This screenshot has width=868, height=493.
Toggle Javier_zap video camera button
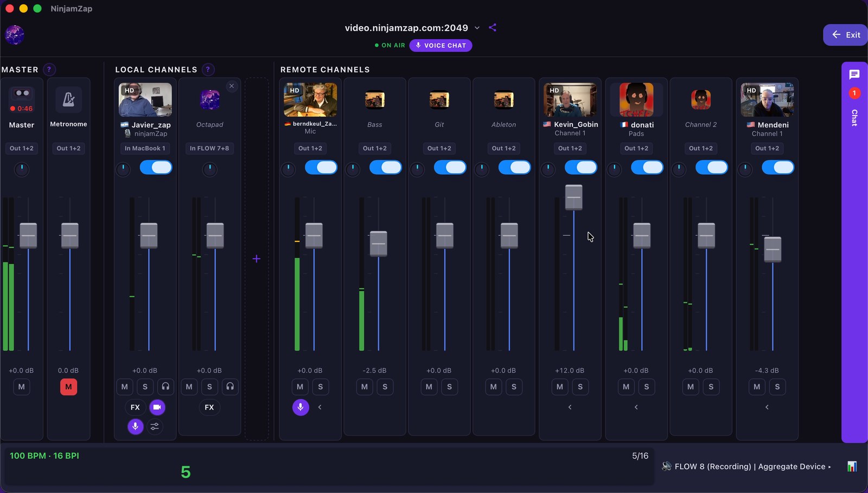coord(157,407)
